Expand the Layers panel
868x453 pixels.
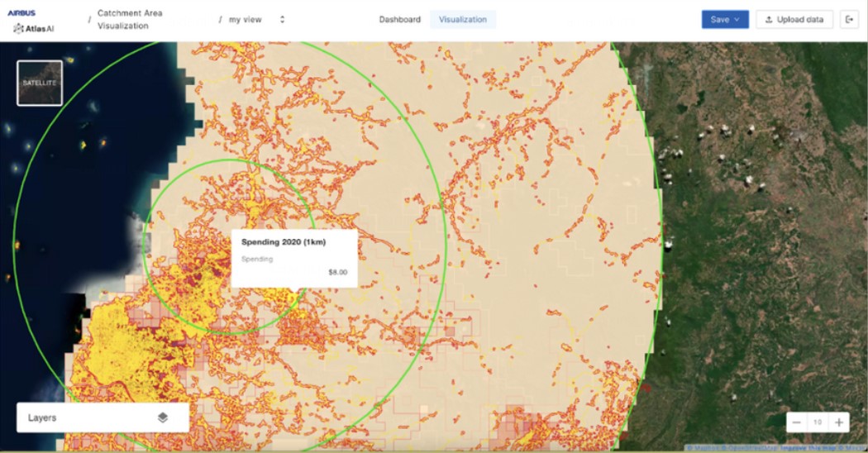coord(103,417)
